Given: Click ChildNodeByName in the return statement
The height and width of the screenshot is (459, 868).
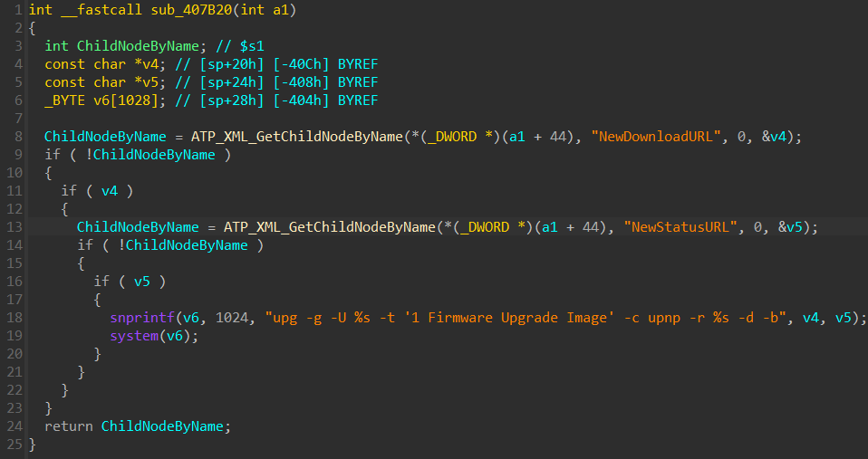Looking at the screenshot, I should click(162, 426).
